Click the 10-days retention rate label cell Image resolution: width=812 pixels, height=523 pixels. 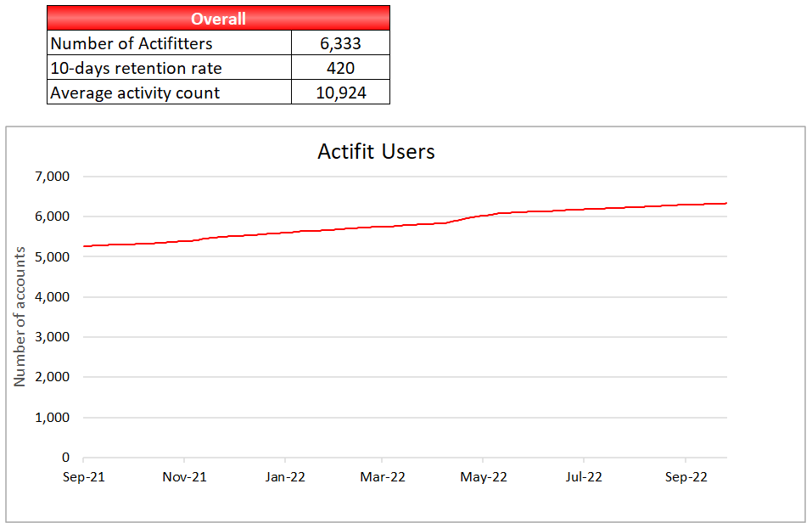(170, 68)
